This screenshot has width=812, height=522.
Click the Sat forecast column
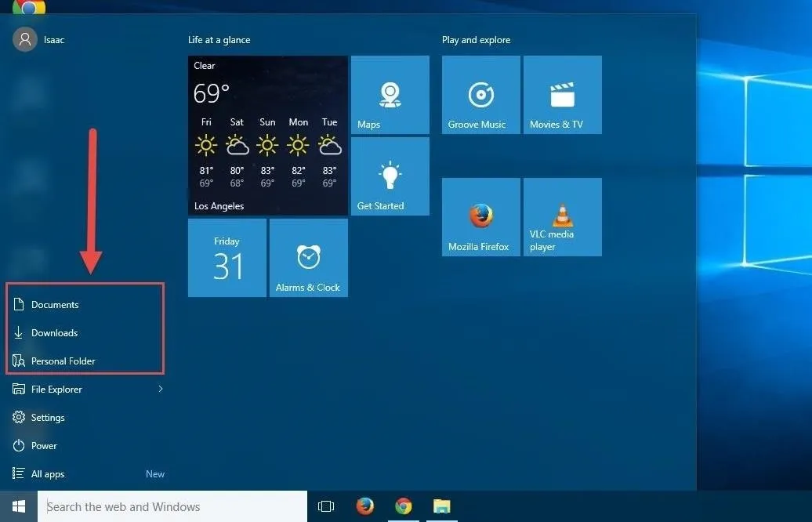click(237, 152)
